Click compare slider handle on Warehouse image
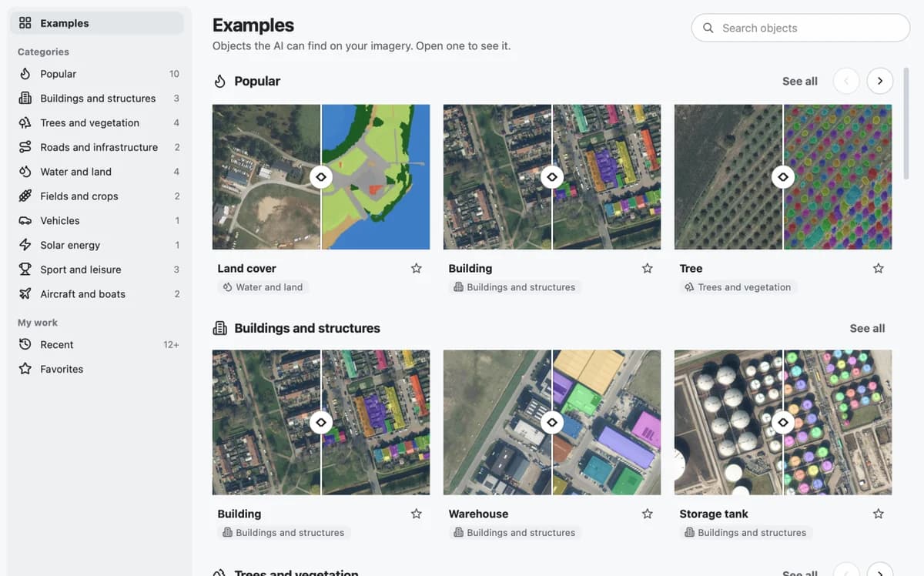This screenshot has width=924, height=576. pos(552,423)
